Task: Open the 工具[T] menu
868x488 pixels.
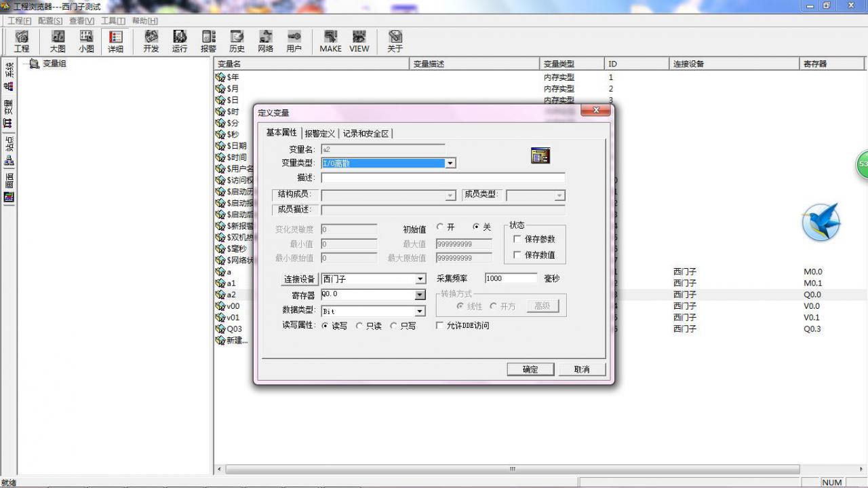Action: pos(113,21)
